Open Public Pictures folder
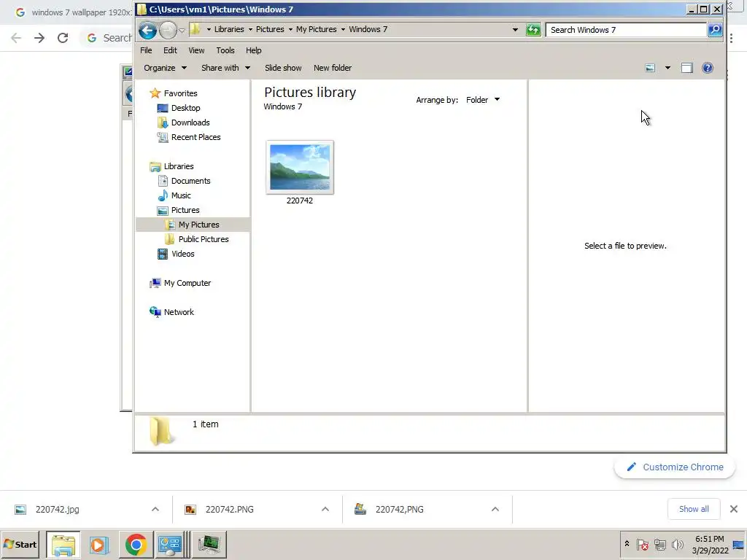Image resolution: width=747 pixels, height=560 pixels. tap(204, 239)
